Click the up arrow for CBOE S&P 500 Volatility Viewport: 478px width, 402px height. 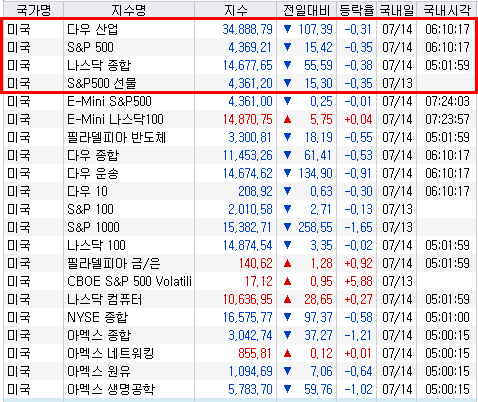point(287,281)
